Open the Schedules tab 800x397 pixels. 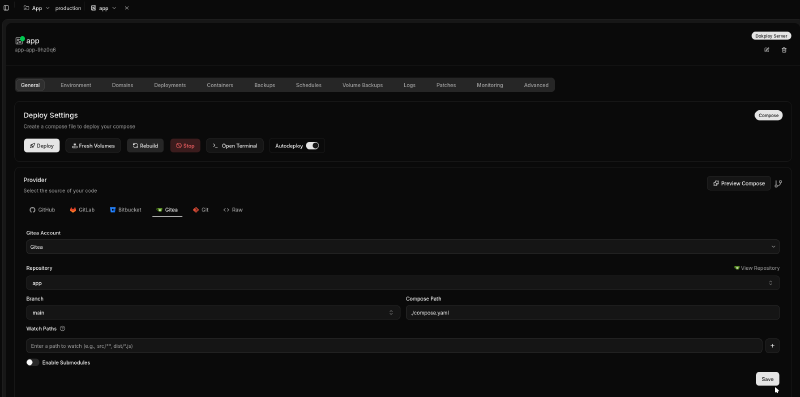pos(309,85)
